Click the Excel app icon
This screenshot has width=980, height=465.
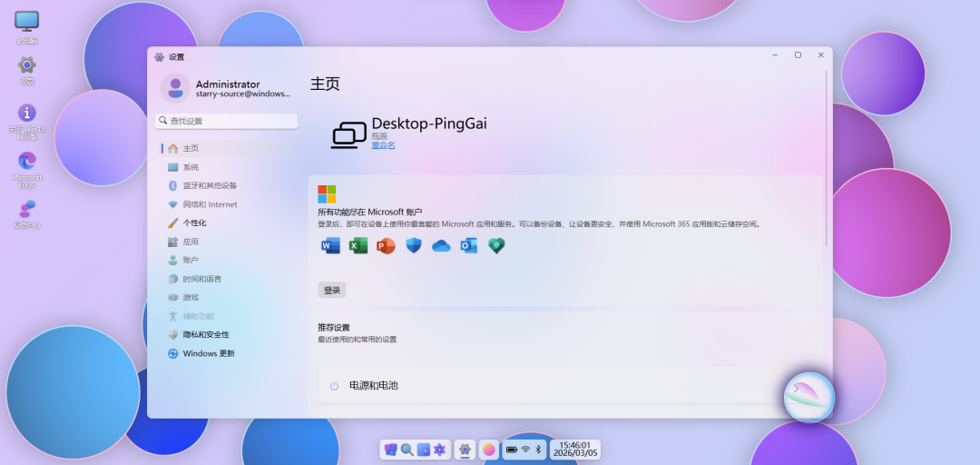click(358, 246)
